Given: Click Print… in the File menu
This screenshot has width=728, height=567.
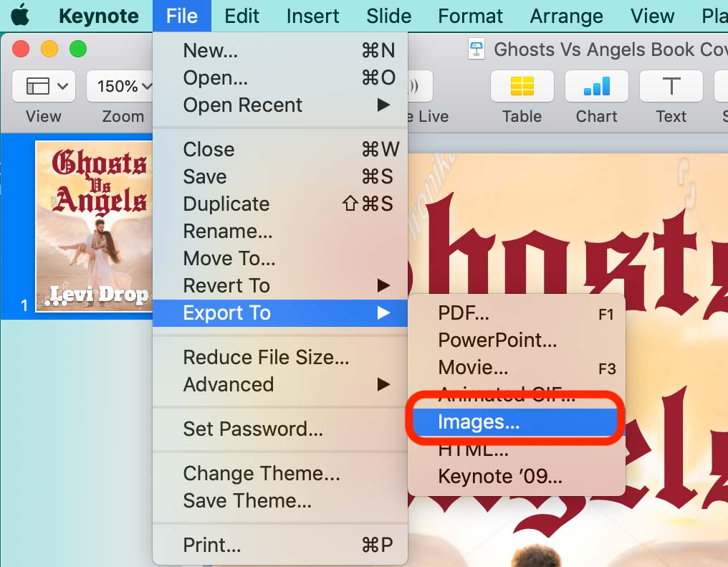Looking at the screenshot, I should pos(280,545).
